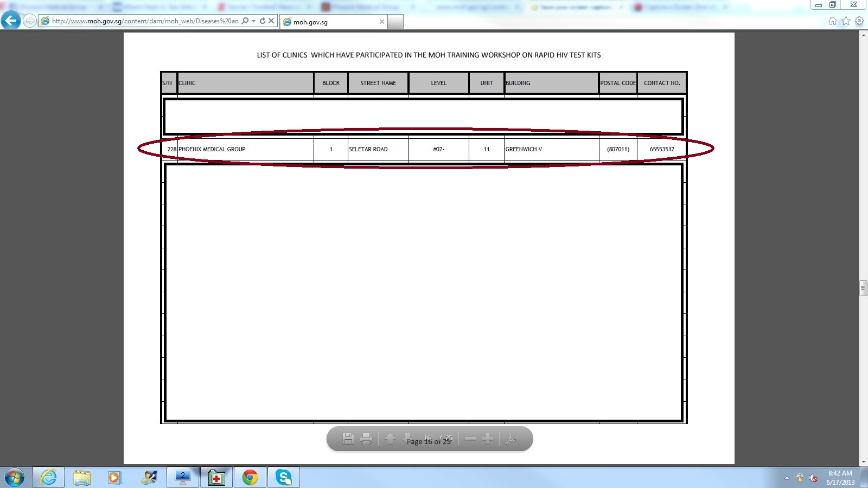Close the moh.gov.sg tab

coord(381,22)
